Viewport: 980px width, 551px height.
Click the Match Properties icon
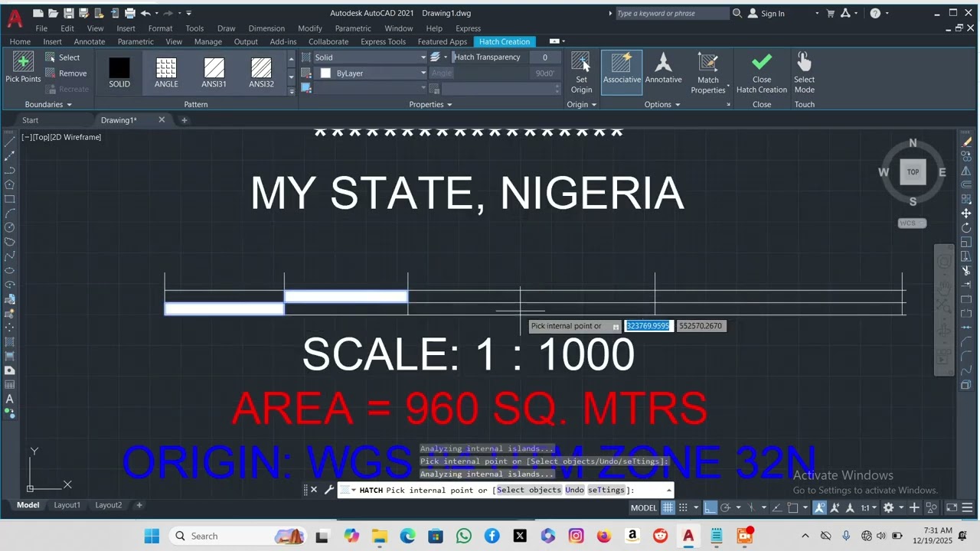tap(707, 64)
